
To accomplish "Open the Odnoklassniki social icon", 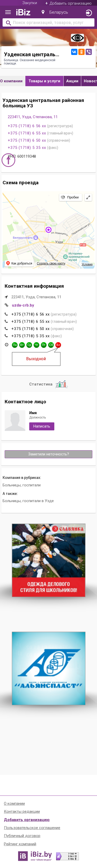I will [81, 52].
